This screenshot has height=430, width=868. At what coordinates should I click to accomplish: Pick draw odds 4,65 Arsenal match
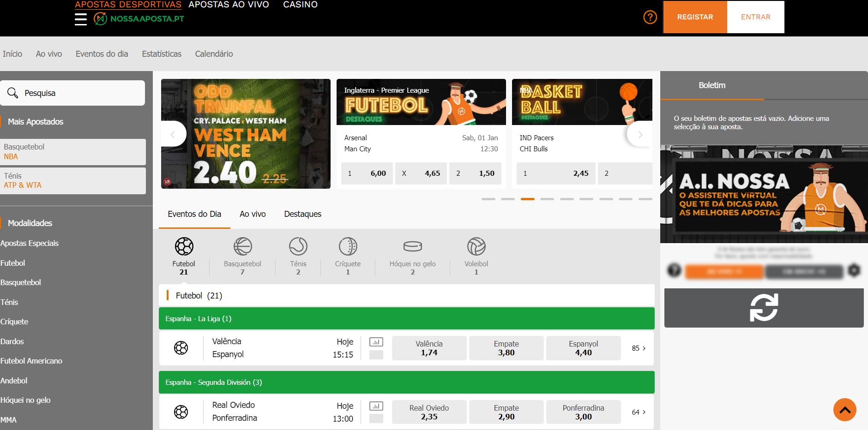(421, 173)
